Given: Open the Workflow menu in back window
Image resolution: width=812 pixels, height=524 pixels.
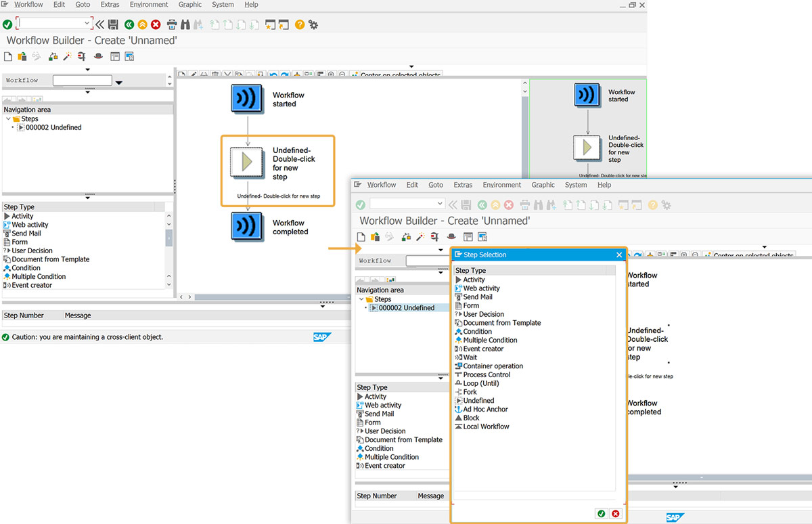Looking at the screenshot, I should [x=28, y=5].
